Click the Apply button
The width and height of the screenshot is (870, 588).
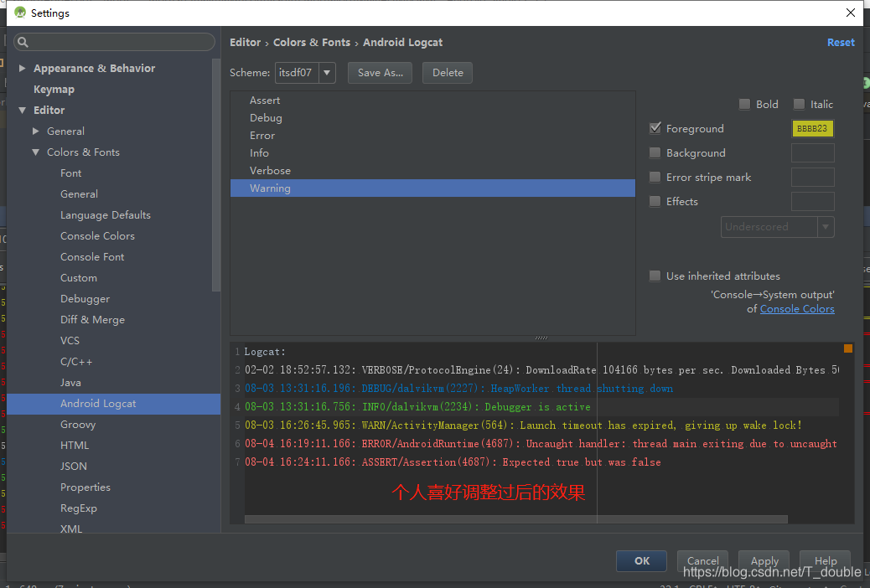[764, 561]
